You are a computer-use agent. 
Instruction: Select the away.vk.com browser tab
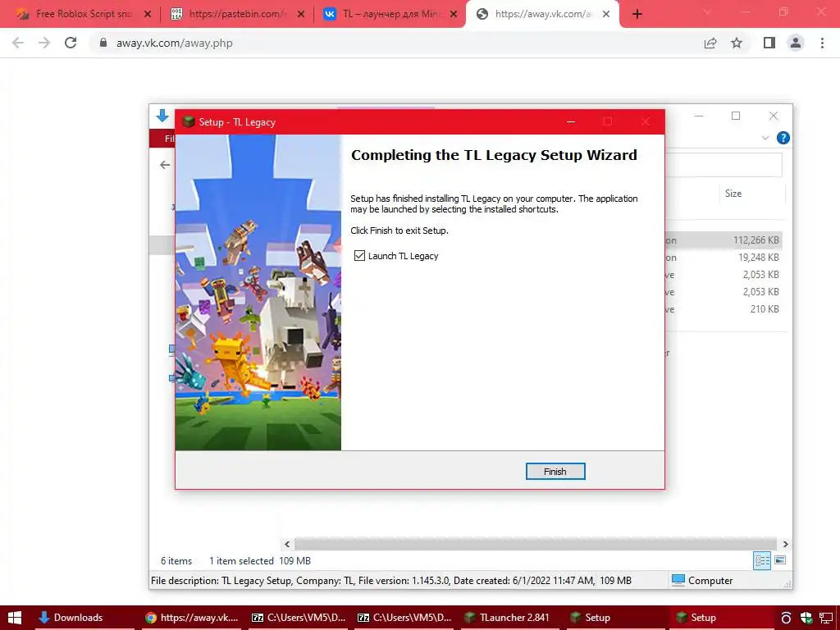pyautogui.click(x=543, y=14)
